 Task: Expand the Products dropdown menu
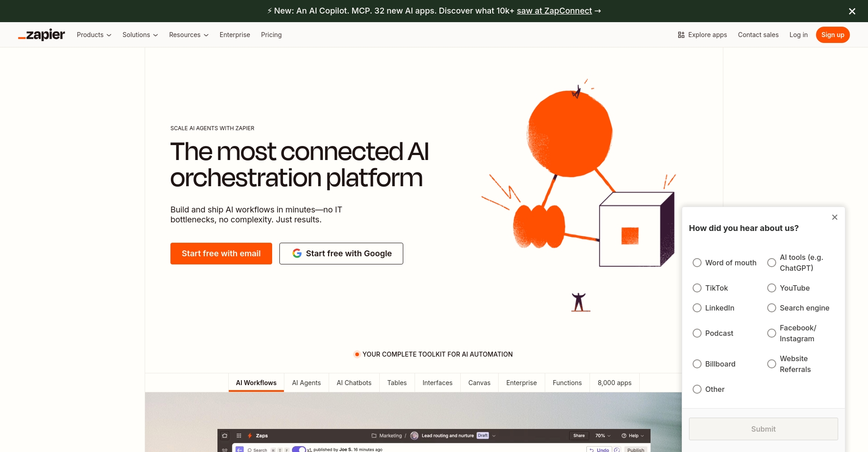pos(94,35)
